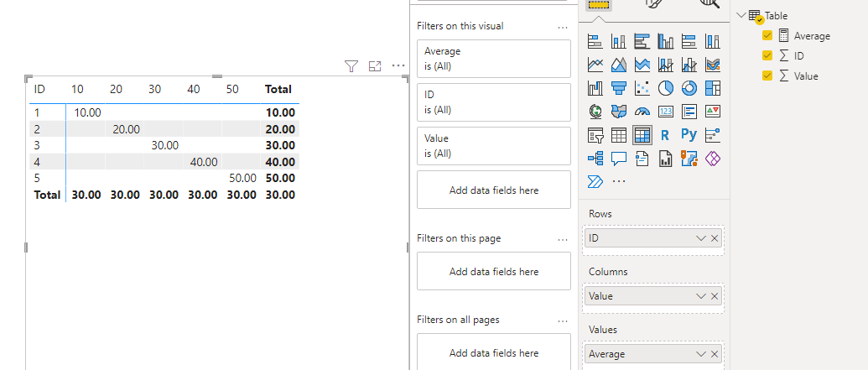
Task: Select the Clustered column chart visual
Action: [x=665, y=41]
